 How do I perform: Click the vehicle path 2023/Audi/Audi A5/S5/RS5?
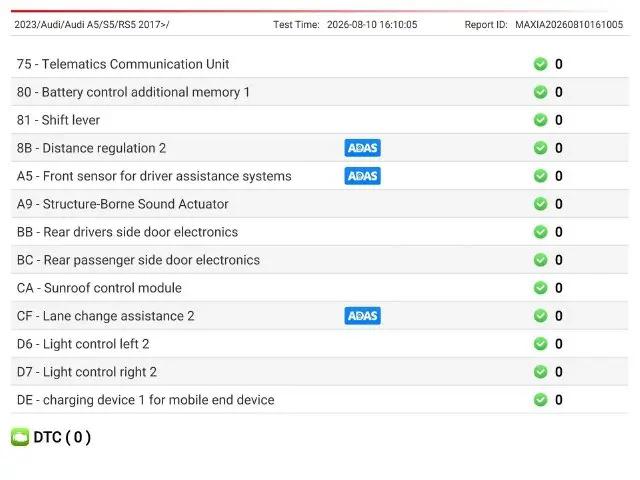tap(92, 24)
